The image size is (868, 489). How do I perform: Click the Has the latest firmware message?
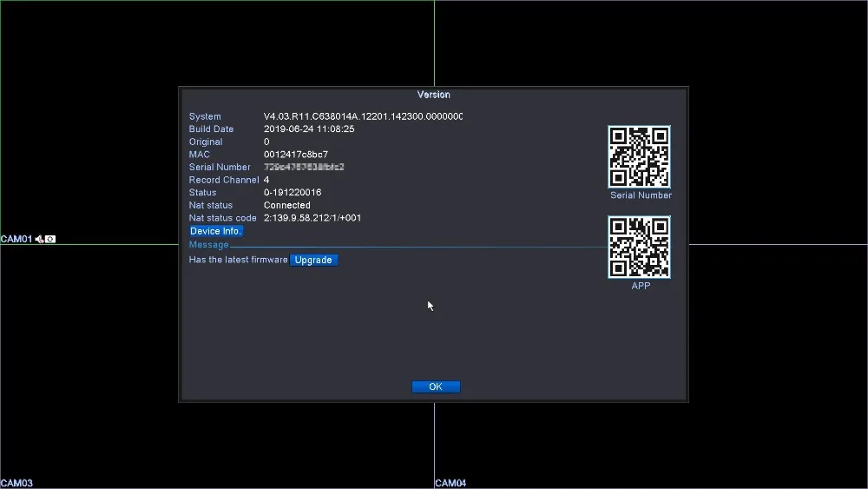238,260
